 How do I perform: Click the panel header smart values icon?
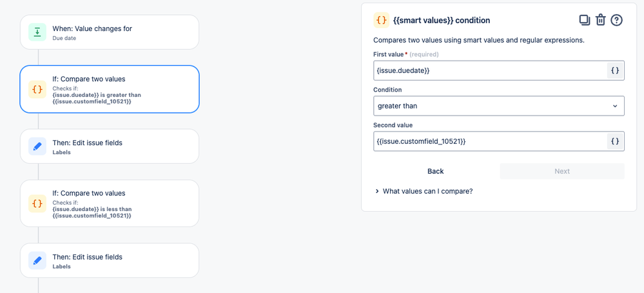(x=381, y=20)
